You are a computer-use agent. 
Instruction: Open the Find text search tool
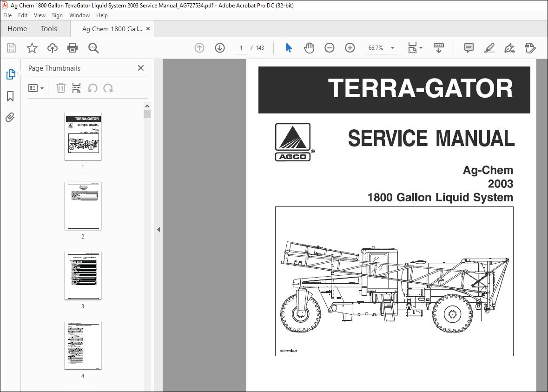pyautogui.click(x=93, y=48)
